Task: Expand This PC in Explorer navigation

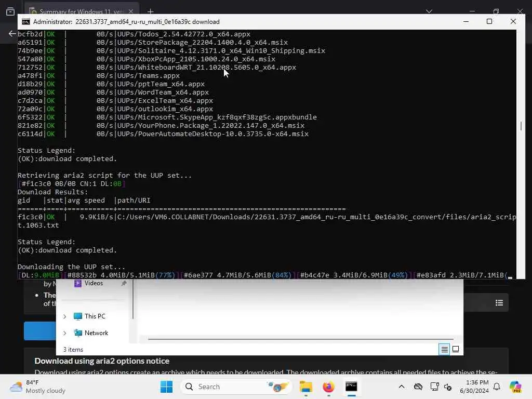Action: (65, 316)
